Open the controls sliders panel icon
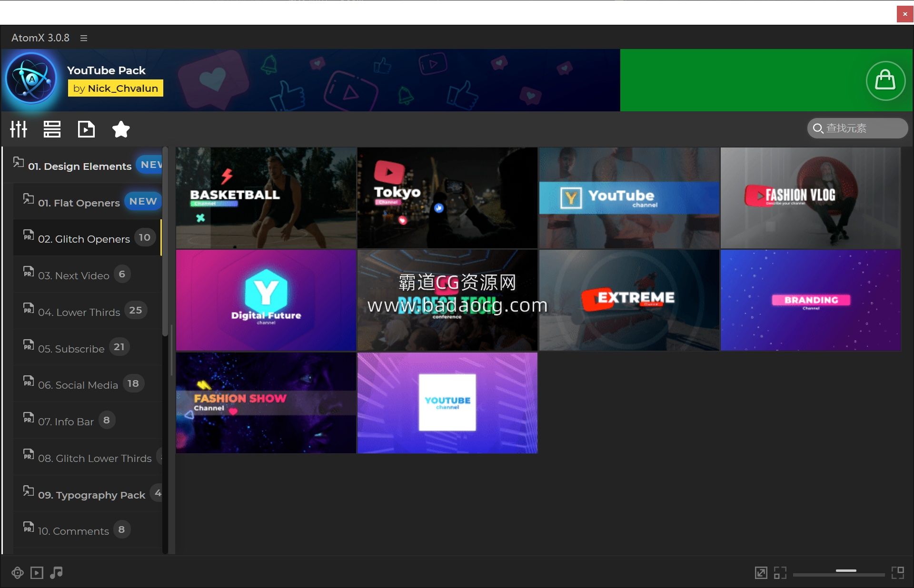Viewport: 914px width, 588px height. [x=19, y=129]
